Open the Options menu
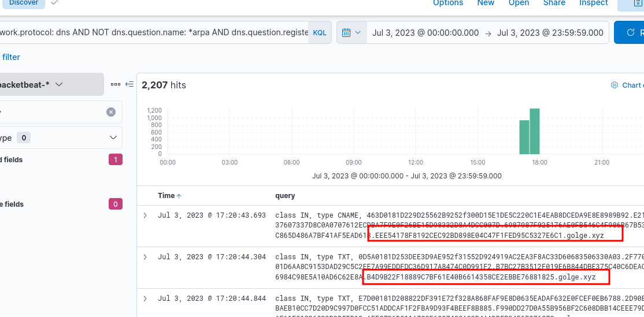644x317 pixels. 448,3
